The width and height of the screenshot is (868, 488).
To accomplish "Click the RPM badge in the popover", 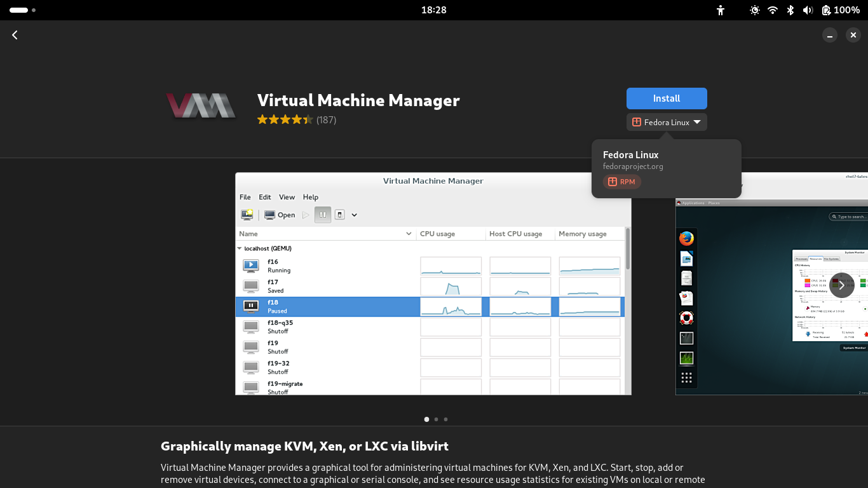I will [x=621, y=182].
